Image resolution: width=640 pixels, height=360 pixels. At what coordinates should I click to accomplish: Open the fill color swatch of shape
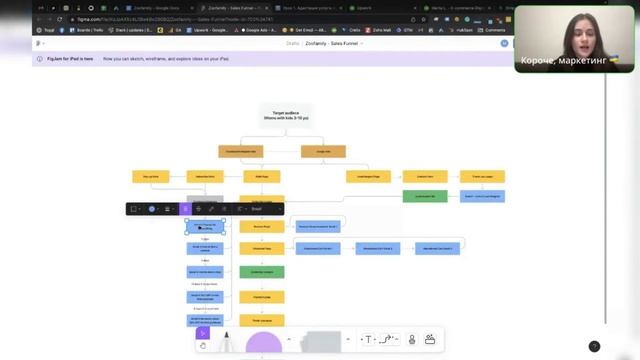tap(153, 209)
